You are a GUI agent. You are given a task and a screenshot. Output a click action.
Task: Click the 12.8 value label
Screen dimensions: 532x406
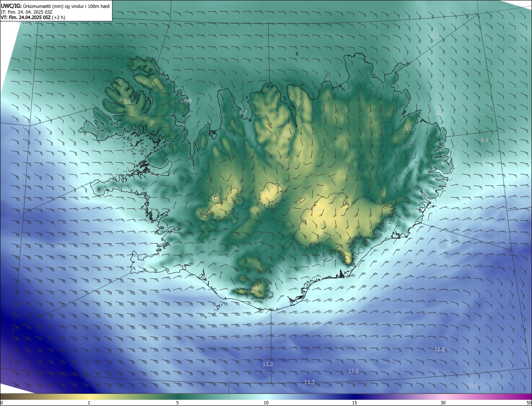tap(439, 349)
